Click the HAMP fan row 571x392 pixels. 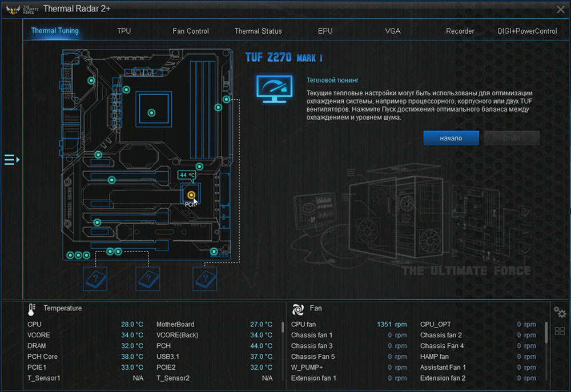pos(478,357)
